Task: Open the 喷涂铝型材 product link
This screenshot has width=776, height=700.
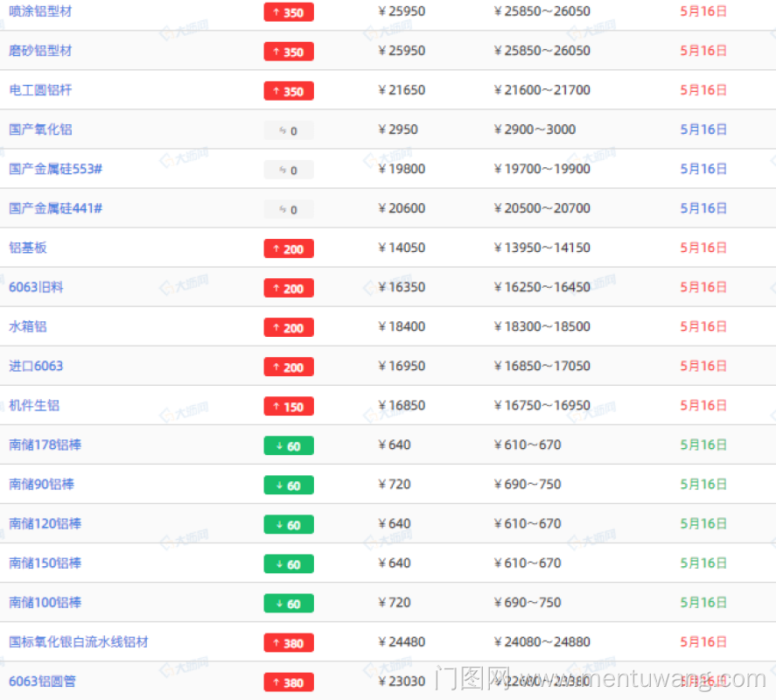Action: [40, 11]
